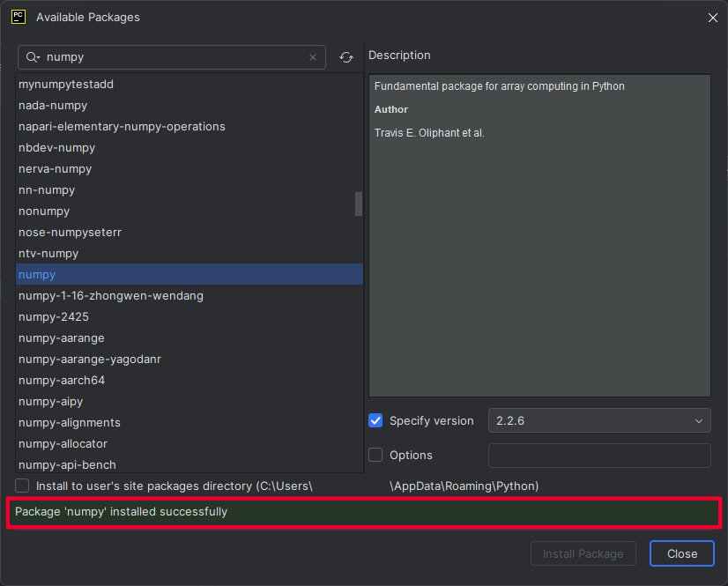
Task: Click the package list scrollbar thumb
Action: click(359, 204)
